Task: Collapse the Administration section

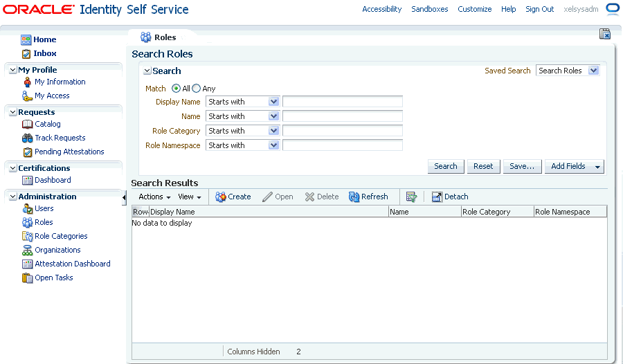Action: [x=12, y=197]
